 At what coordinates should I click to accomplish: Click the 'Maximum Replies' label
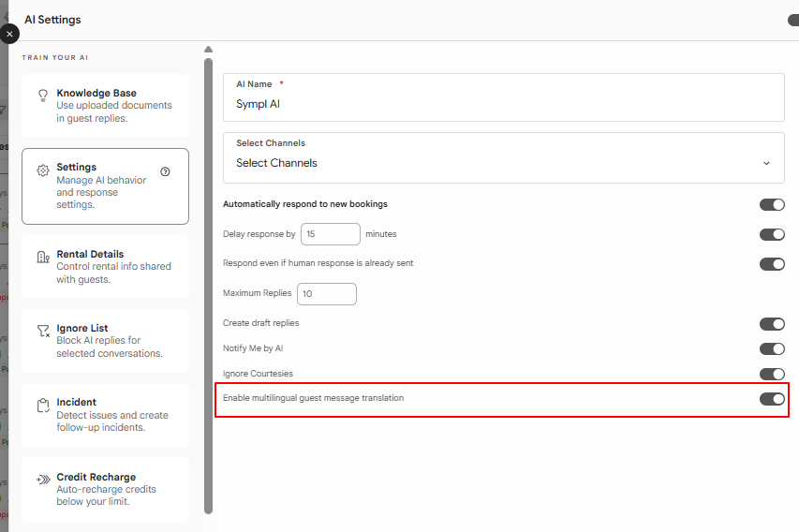[x=257, y=293]
